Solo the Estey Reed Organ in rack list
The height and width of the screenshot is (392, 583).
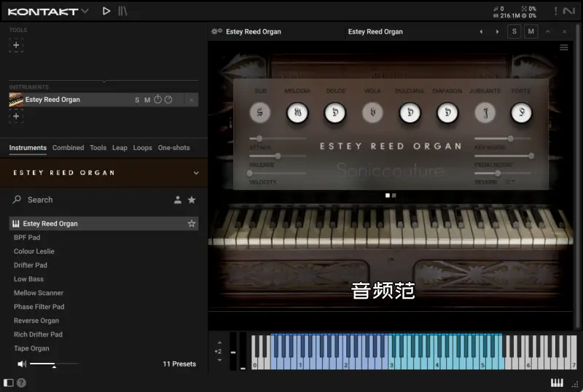[137, 100]
